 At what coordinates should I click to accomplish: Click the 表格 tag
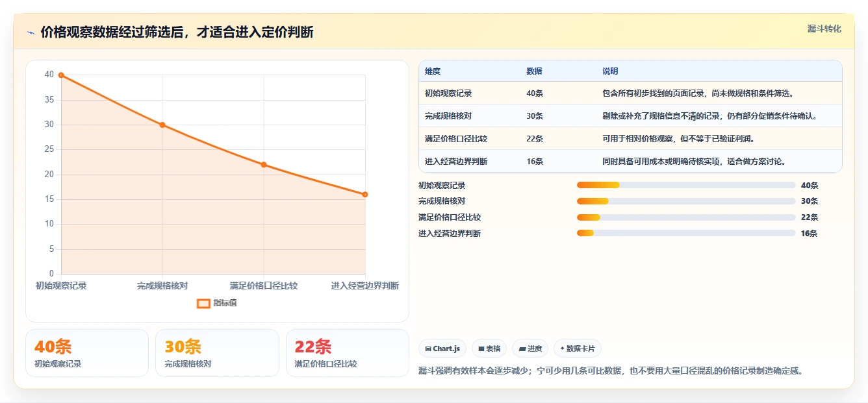point(489,348)
